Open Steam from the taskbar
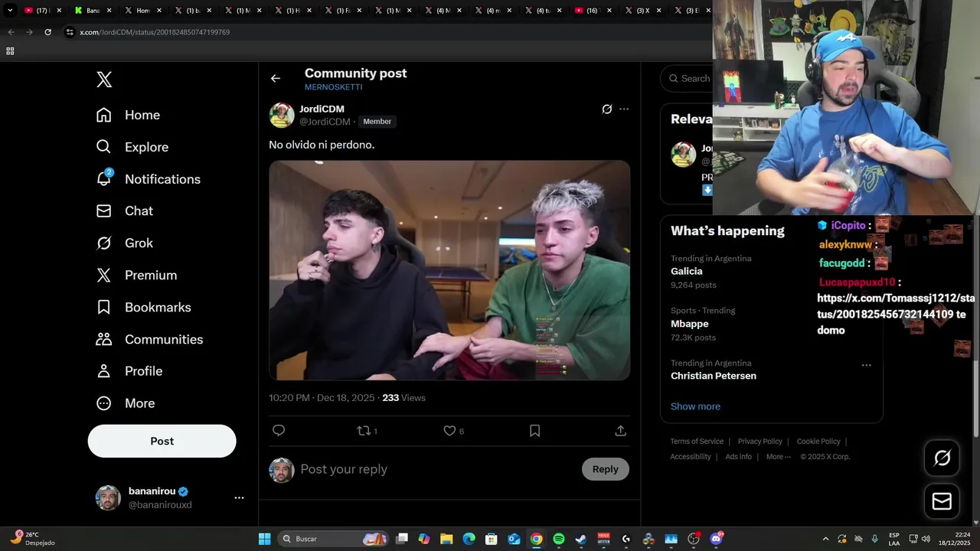Viewport: 980px width, 551px height. click(x=581, y=539)
